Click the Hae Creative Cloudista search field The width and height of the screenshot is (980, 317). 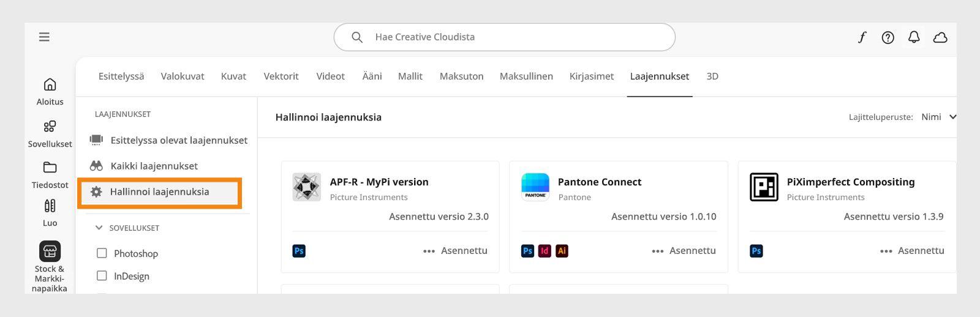(x=505, y=37)
